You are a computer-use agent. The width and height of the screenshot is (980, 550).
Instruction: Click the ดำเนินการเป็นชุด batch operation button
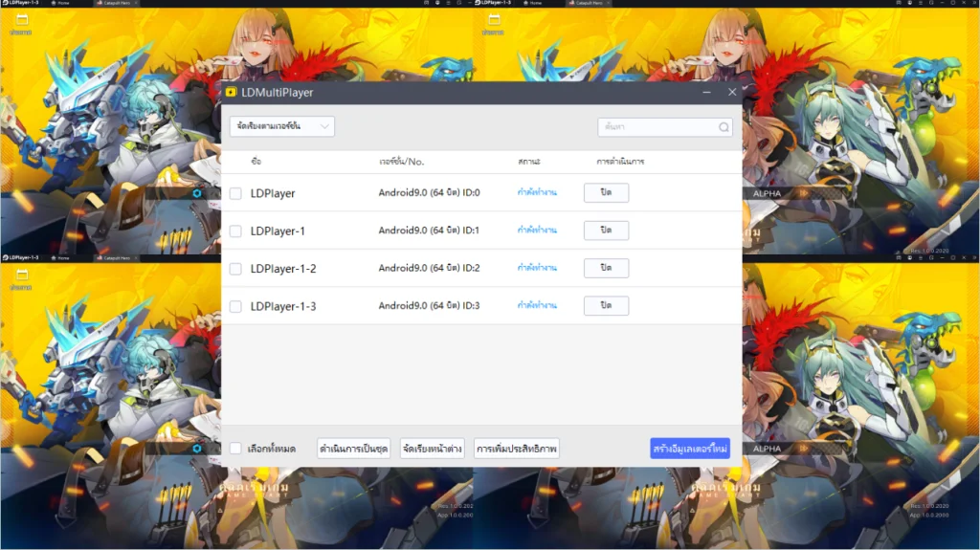pyautogui.click(x=354, y=448)
